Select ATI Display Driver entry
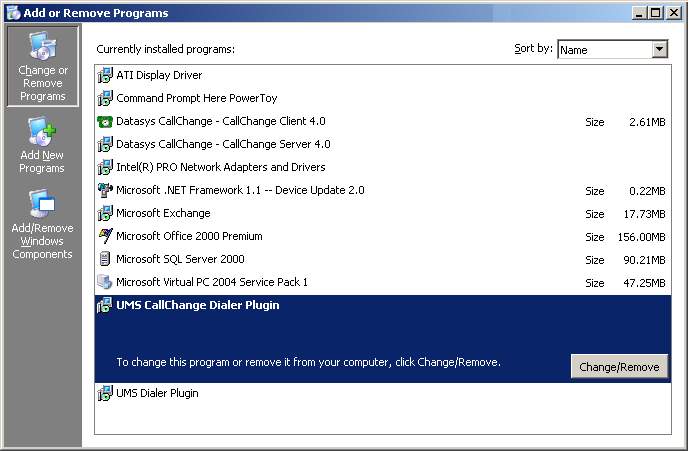This screenshot has height=451, width=688. coord(383,75)
